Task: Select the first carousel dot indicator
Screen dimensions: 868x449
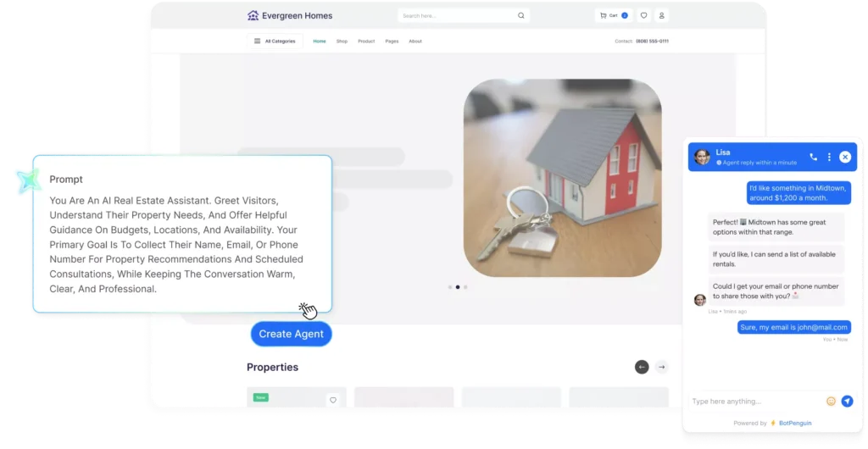Action: [450, 287]
